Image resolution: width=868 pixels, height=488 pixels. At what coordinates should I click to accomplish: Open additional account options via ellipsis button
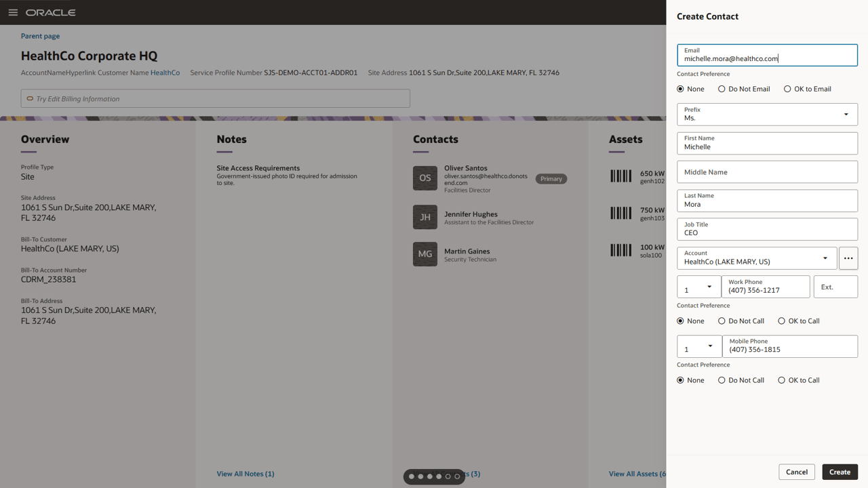(x=848, y=258)
